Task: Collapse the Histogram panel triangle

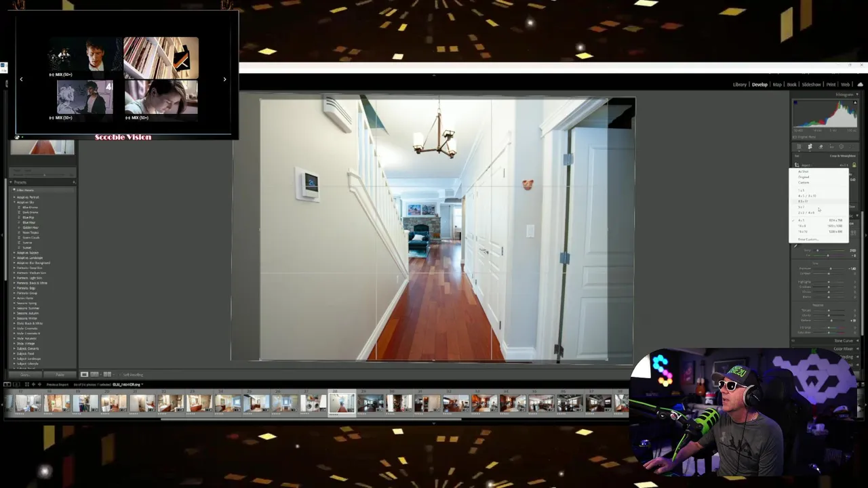Action: coord(857,94)
